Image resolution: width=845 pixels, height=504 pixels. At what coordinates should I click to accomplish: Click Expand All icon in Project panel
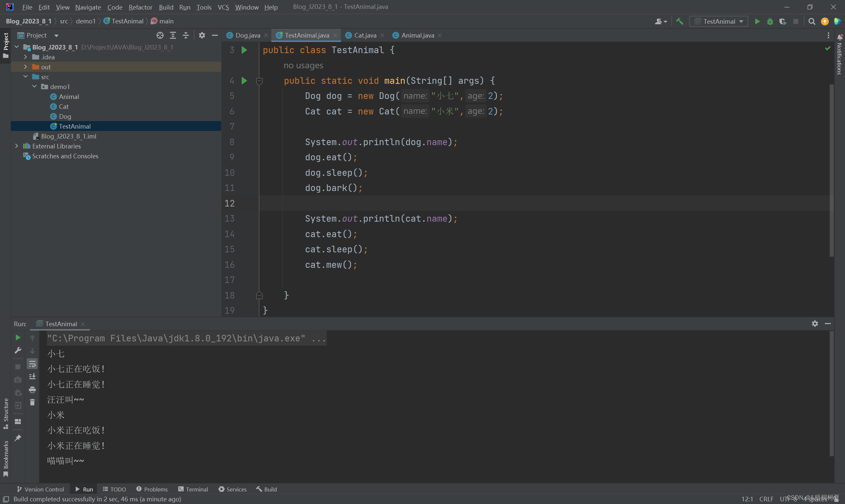[173, 35]
